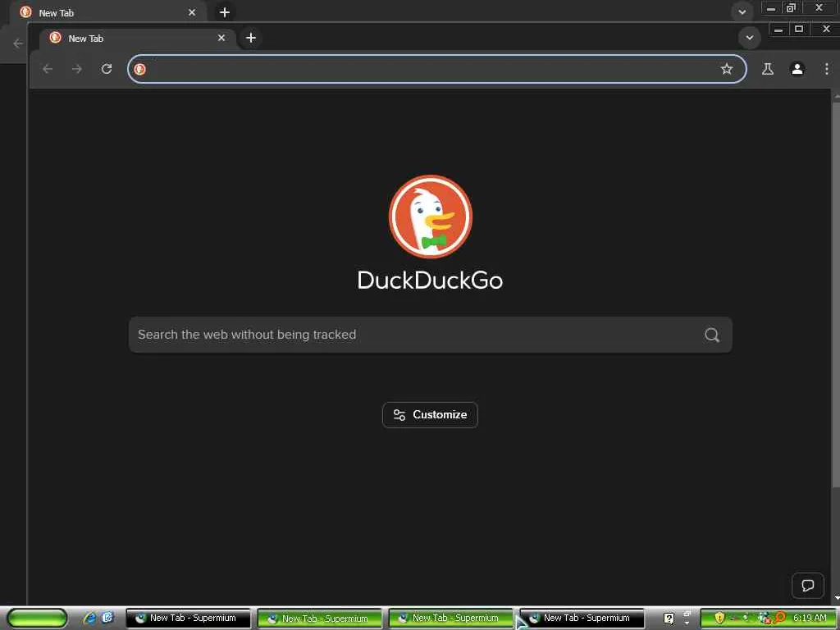840x630 pixels.
Task: Click the yellow security shield tray icon
Action: [x=719, y=618]
